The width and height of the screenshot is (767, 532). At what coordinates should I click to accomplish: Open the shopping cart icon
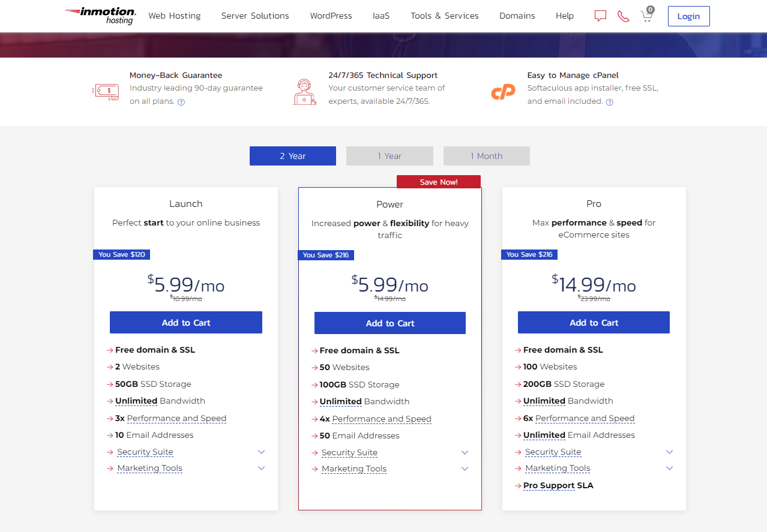point(646,16)
